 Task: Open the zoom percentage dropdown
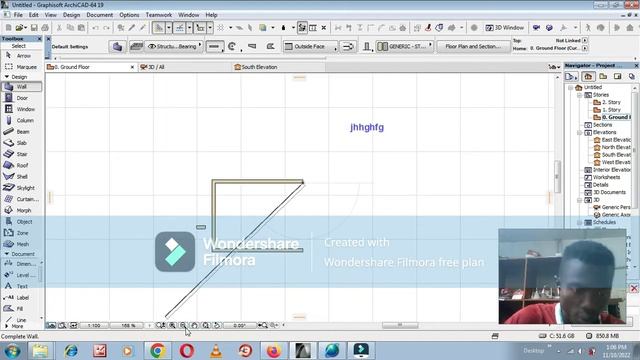coord(129,325)
